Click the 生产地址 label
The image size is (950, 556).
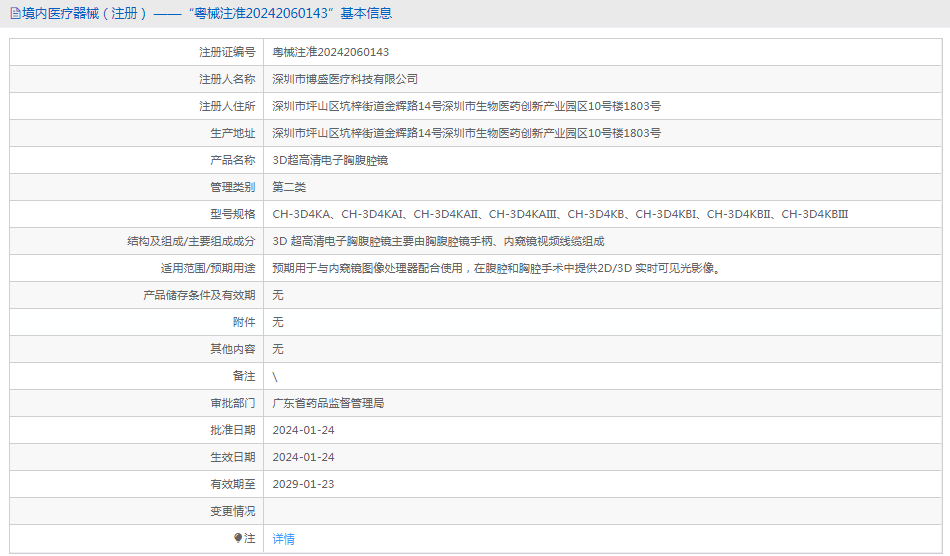coord(233,133)
